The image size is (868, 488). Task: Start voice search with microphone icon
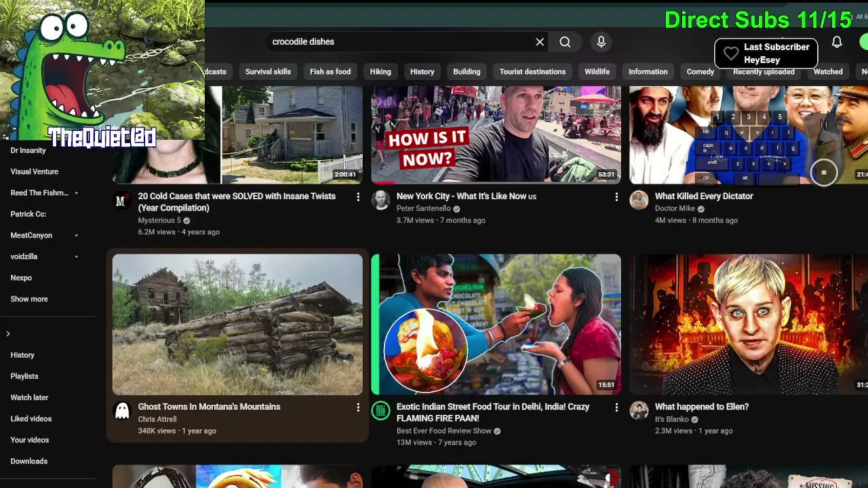[601, 42]
